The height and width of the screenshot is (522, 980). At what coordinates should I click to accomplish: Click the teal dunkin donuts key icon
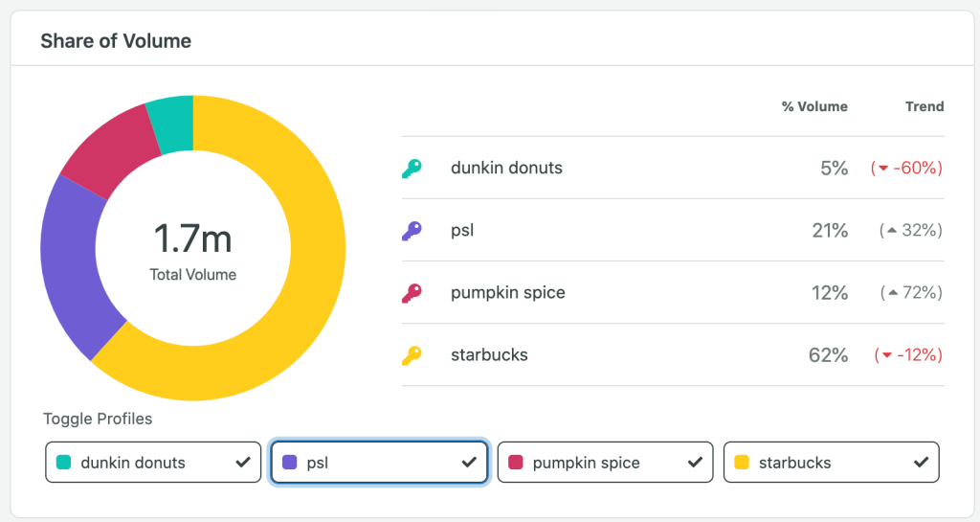coord(411,169)
